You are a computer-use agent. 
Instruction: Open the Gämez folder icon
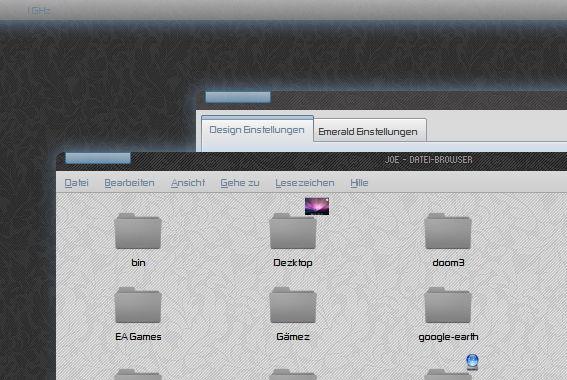pyautogui.click(x=293, y=305)
